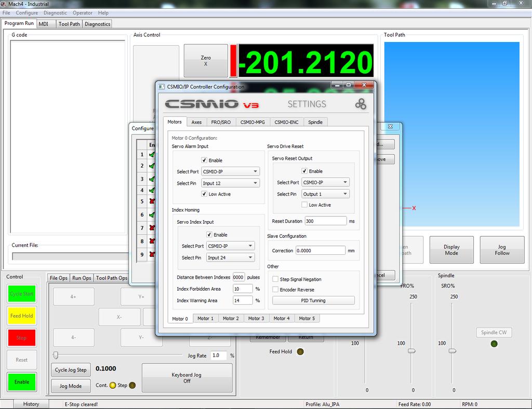
Task: Open Servo Index Select Port dropdown
Action: pos(230,246)
